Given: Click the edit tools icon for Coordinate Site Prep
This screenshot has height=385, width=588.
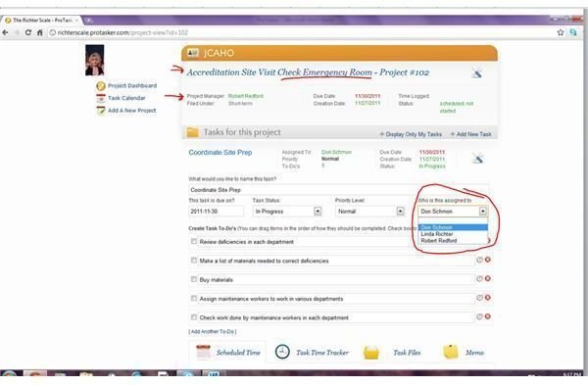Looking at the screenshot, I should point(477,159).
